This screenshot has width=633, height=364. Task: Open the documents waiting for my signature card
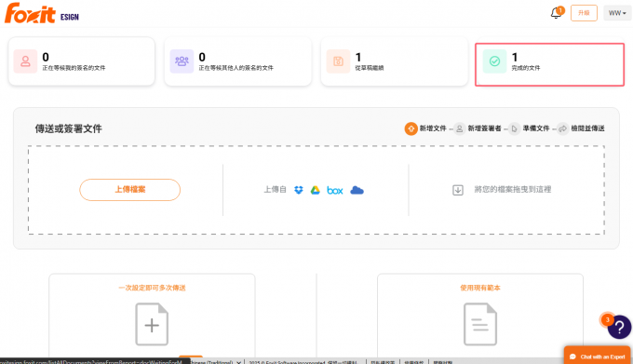click(82, 61)
